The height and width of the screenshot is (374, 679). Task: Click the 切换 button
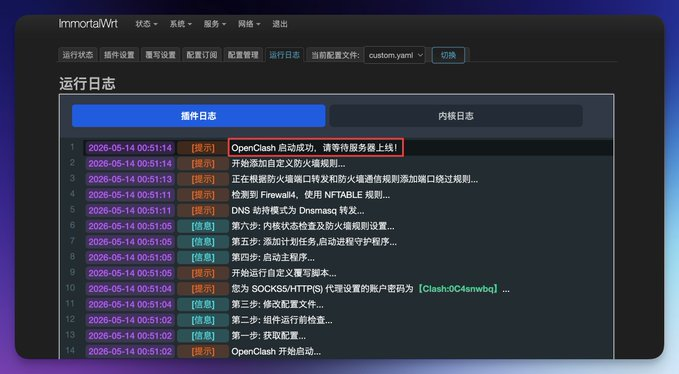(x=448, y=55)
